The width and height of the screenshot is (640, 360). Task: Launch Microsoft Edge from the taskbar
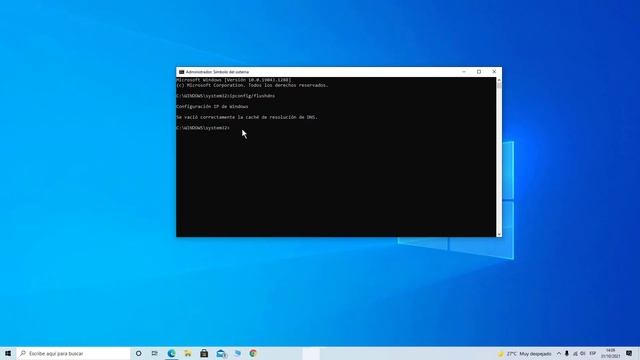171,353
